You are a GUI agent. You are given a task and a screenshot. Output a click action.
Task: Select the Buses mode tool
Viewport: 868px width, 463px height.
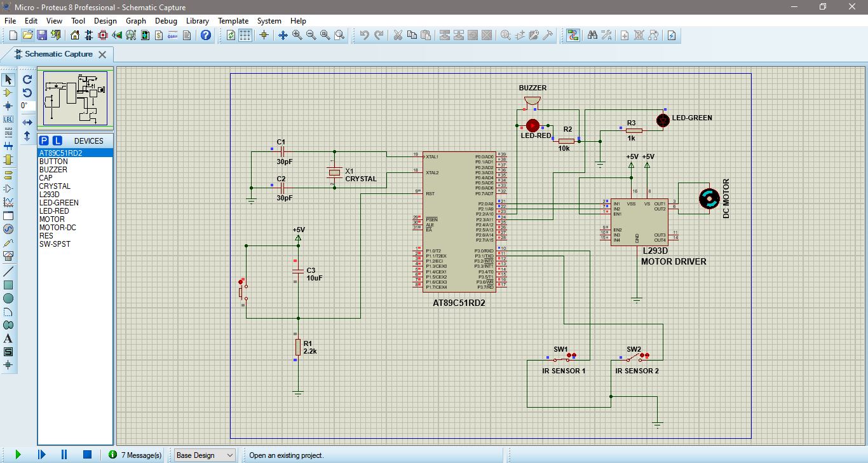8,142
